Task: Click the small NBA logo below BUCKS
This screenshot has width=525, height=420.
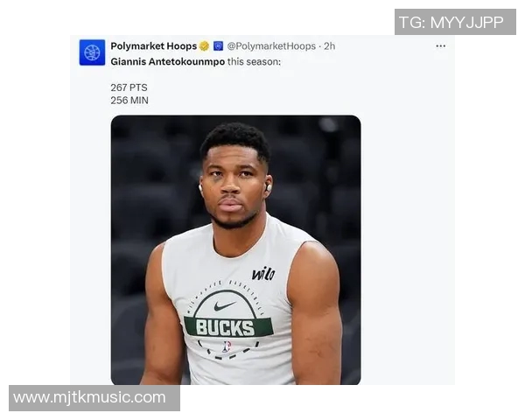Action: (x=227, y=346)
